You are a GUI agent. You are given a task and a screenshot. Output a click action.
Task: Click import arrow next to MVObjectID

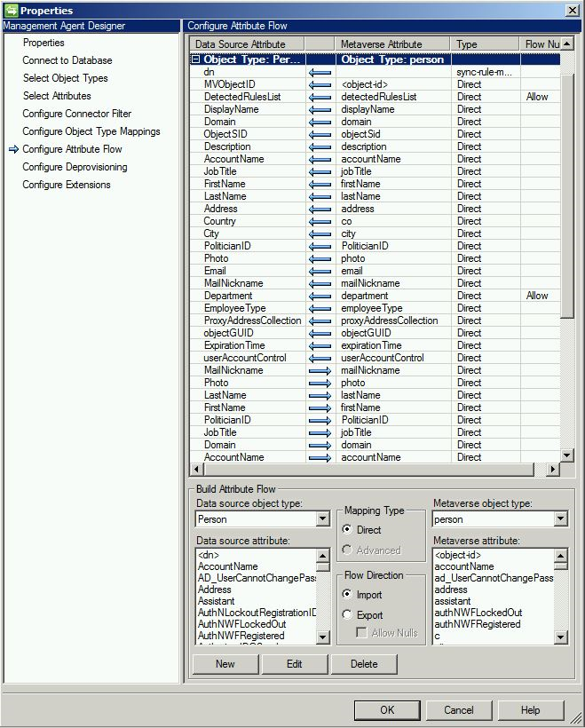pyautogui.click(x=320, y=85)
